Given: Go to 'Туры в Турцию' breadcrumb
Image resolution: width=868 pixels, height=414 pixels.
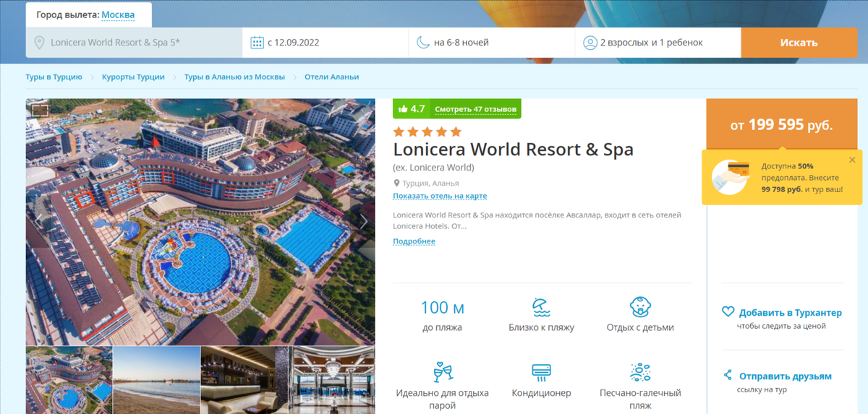Looking at the screenshot, I should point(54,77).
